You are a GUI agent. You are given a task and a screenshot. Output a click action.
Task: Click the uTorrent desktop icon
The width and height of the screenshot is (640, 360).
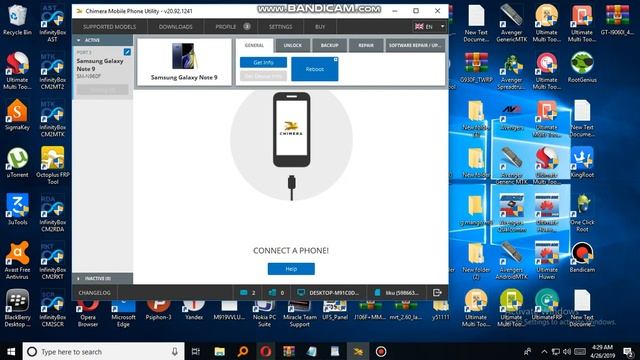(17, 162)
